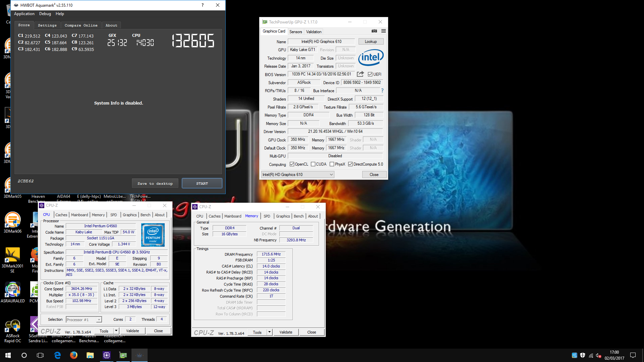This screenshot has width=644, height=362.
Task: Click the Tools button in left CPU-Z
Action: click(104, 331)
